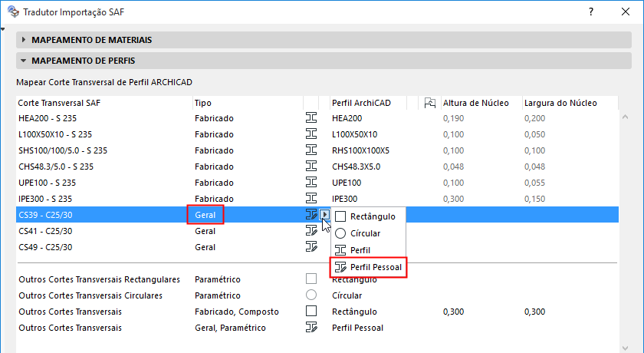Click scrollbar up arrow of profile list
Image resolution: width=644 pixels, height=353 pixels.
625,117
